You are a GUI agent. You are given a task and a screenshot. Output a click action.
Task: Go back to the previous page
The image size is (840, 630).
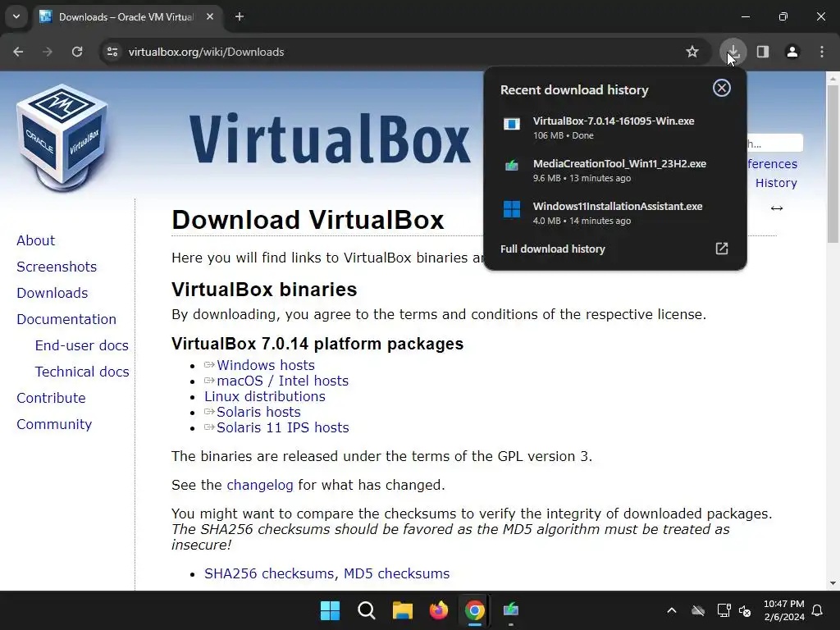click(x=18, y=52)
